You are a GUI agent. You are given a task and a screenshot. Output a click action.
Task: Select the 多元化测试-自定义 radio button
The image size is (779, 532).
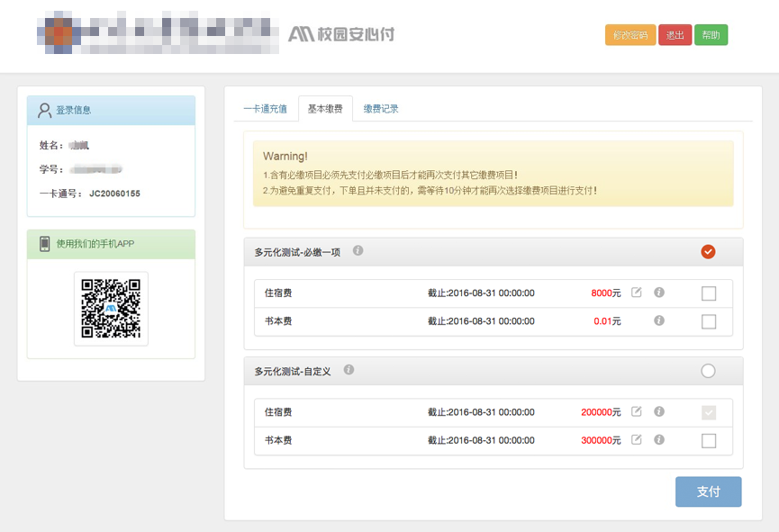click(x=708, y=371)
